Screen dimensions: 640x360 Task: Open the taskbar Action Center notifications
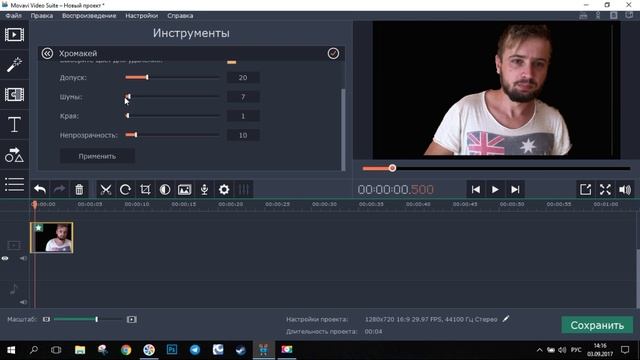625,350
